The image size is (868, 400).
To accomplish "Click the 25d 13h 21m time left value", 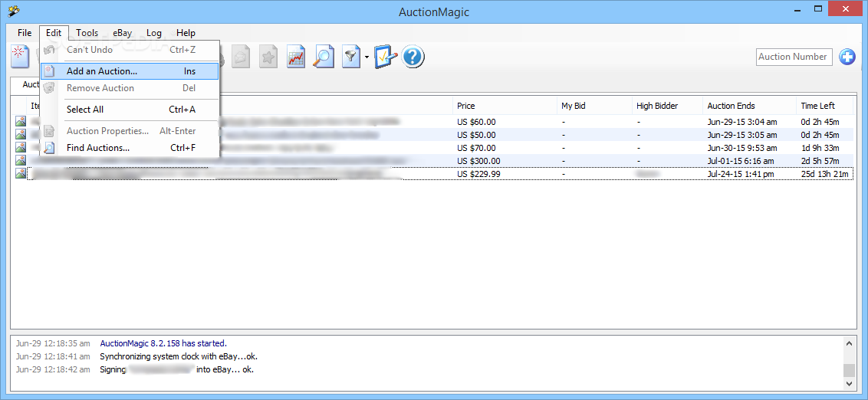I will pyautogui.click(x=824, y=174).
